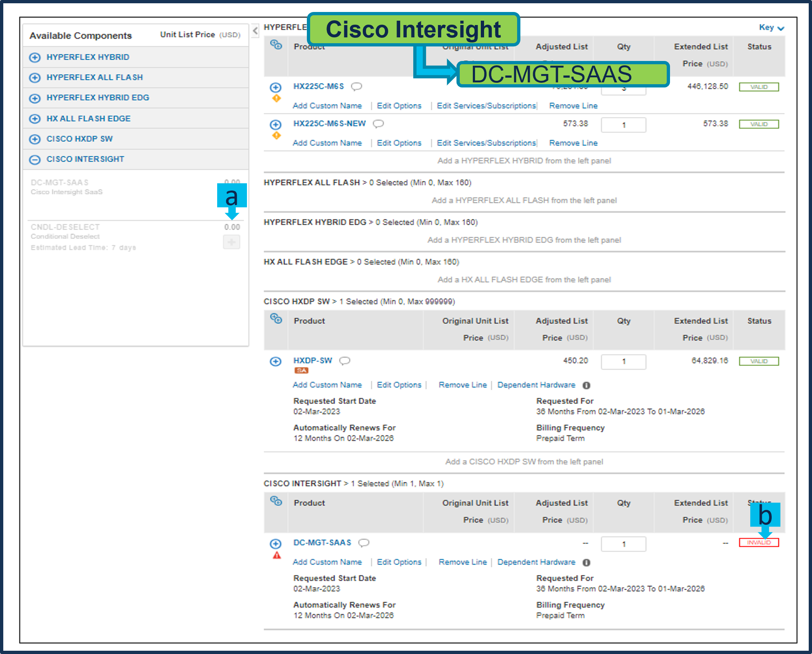Click the comment bubble next to HX225C-M6S
The height and width of the screenshot is (654, 812).
coord(356,87)
